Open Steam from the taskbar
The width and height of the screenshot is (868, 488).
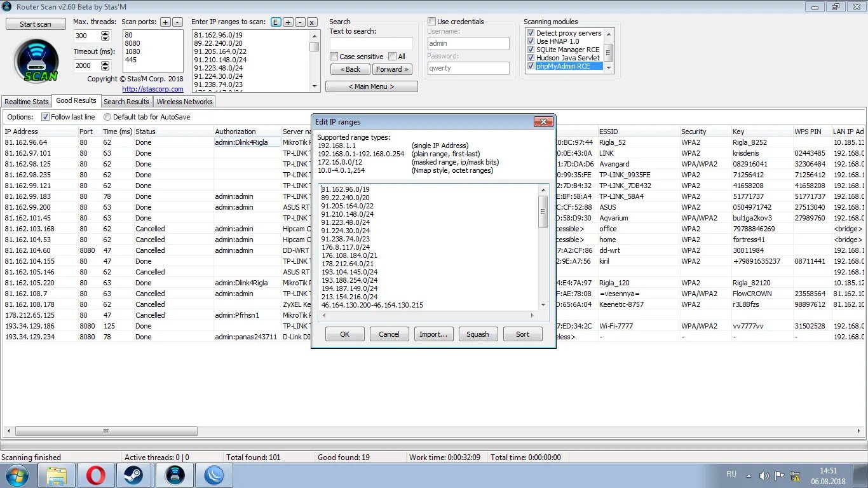tap(133, 475)
